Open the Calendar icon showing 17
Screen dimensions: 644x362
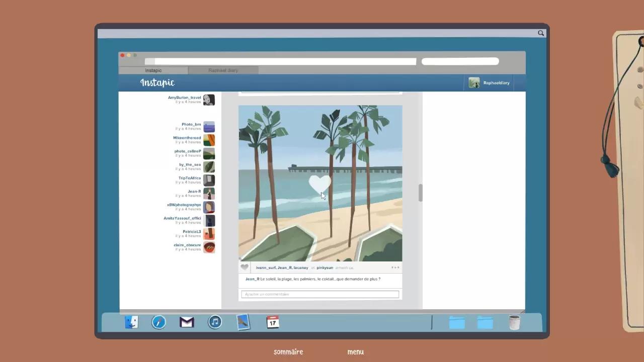pos(273,322)
